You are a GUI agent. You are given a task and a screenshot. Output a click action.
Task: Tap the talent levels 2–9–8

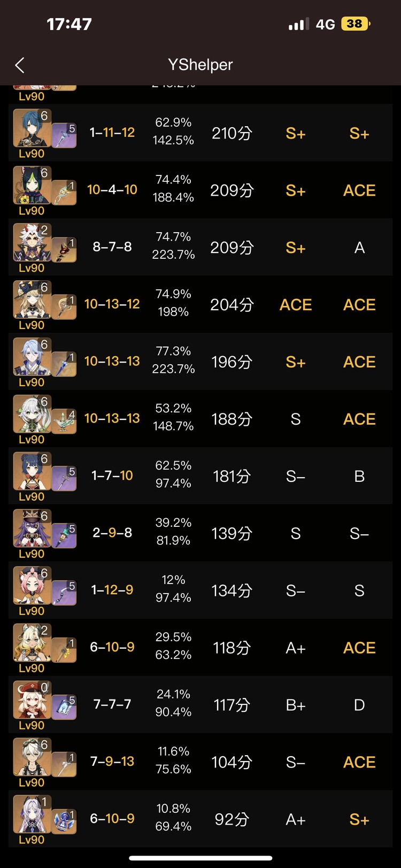coord(112,533)
